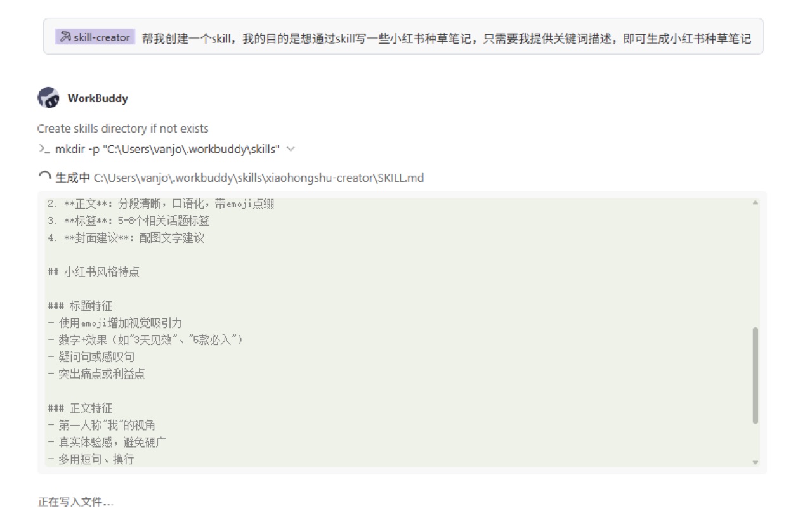The width and height of the screenshot is (812, 527).
Task: Click the WorkBuddy avatar icon
Action: [48, 98]
